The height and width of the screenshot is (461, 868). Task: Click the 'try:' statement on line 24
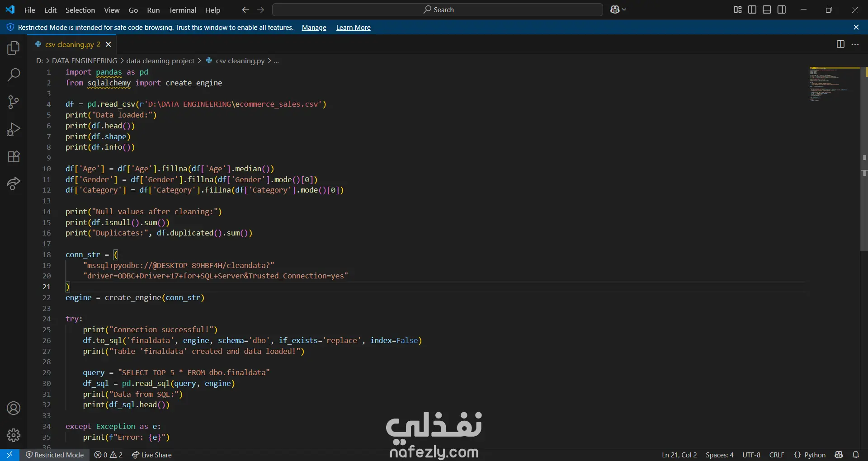tap(74, 319)
